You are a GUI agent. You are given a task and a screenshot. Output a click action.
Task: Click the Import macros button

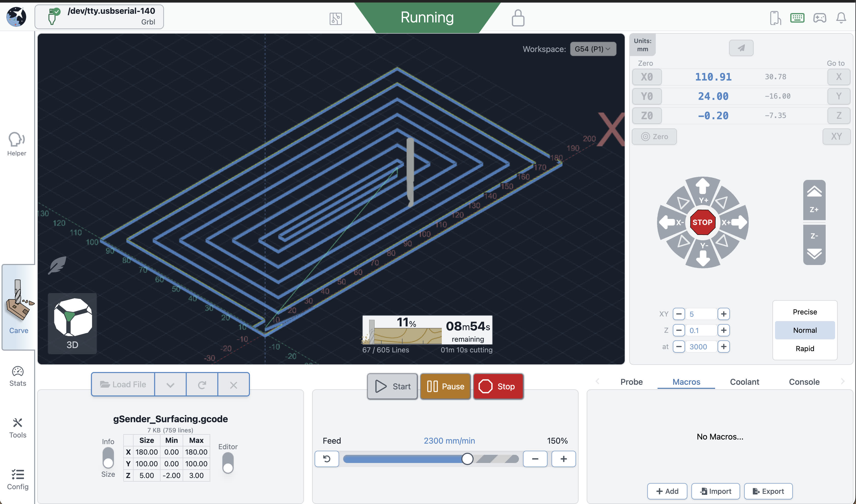[x=715, y=491]
